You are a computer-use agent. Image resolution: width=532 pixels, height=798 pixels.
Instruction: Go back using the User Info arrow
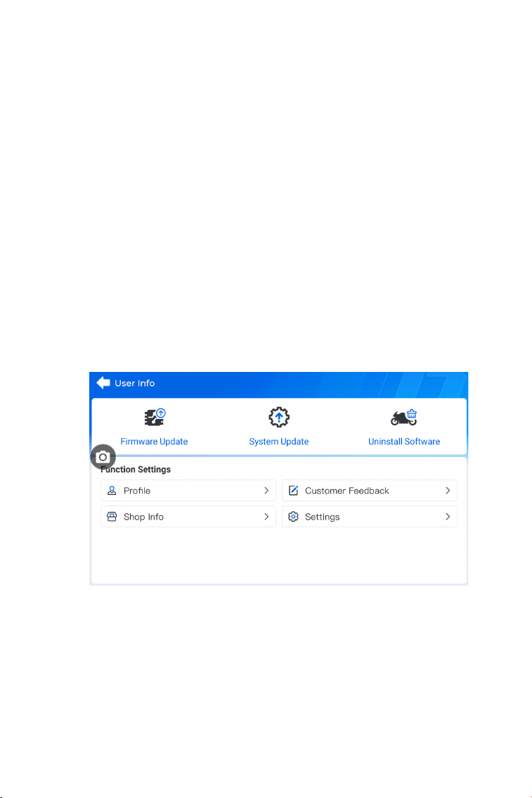pyautogui.click(x=103, y=382)
